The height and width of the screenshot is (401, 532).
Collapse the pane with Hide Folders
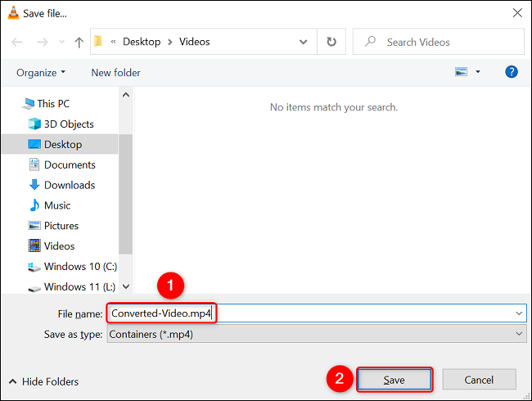click(43, 381)
